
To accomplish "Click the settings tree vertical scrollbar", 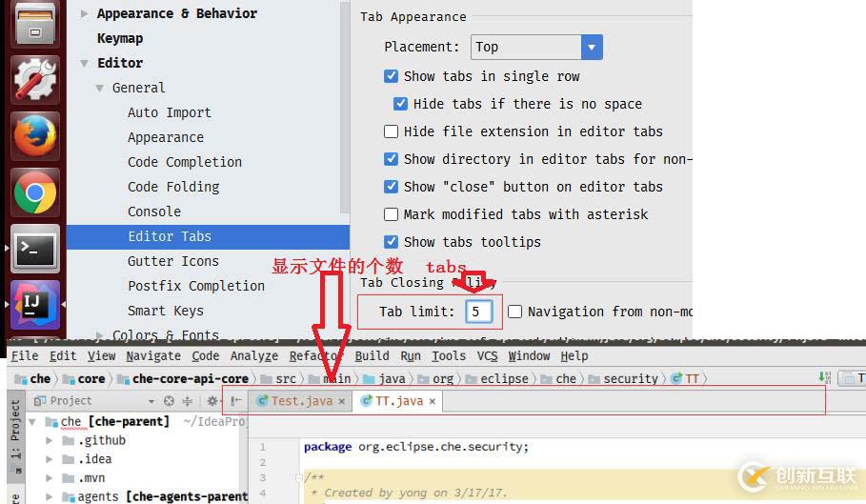I will [x=345, y=106].
